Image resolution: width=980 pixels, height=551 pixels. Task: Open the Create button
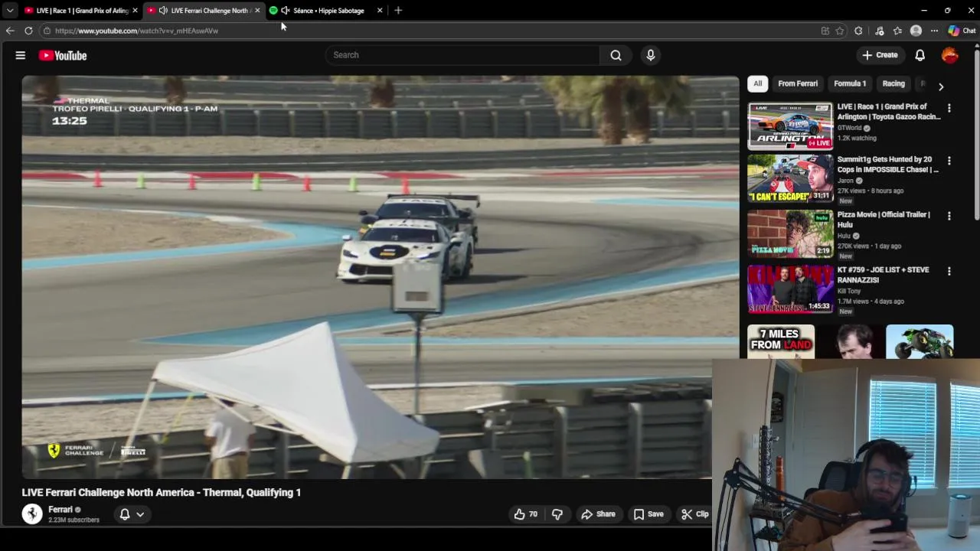point(880,55)
